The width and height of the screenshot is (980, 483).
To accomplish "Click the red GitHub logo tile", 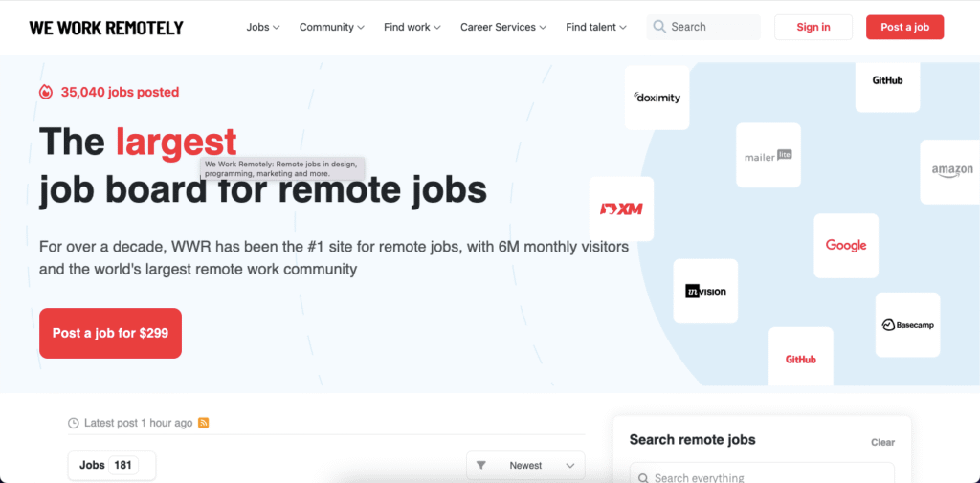I will coord(801,356).
